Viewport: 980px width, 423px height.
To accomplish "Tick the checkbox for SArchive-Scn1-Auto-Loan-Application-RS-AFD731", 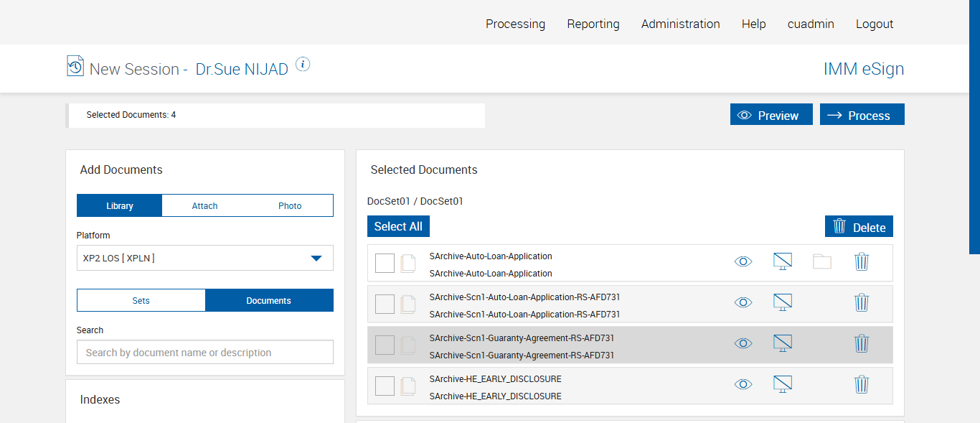I will (385, 305).
